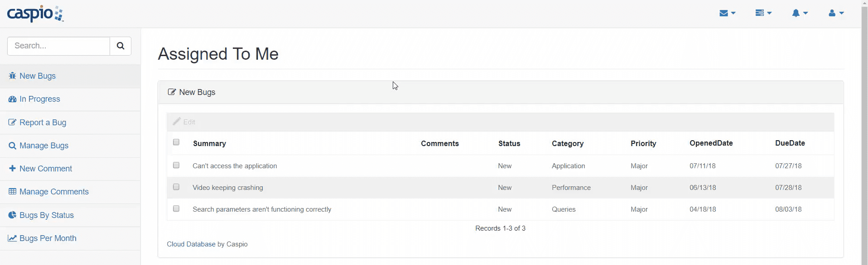This screenshot has height=265, width=868.
Task: Click the pie chart icon for Bugs By Status
Action: pyautogui.click(x=12, y=215)
